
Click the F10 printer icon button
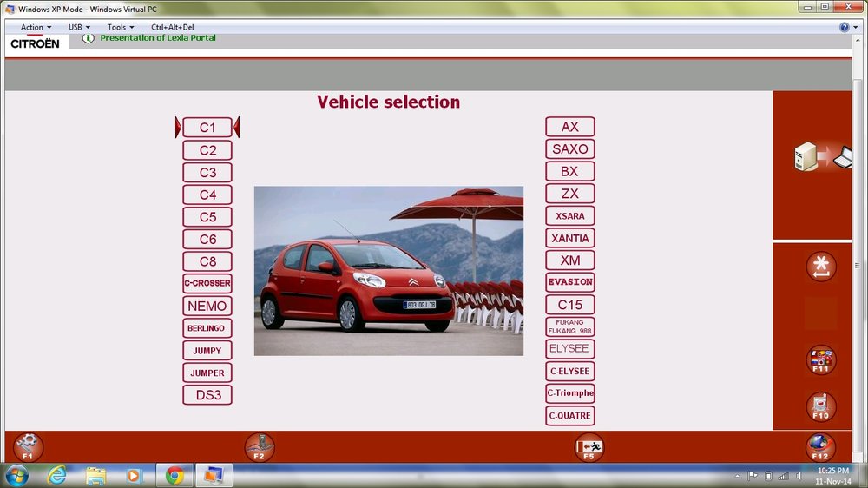[x=820, y=406]
